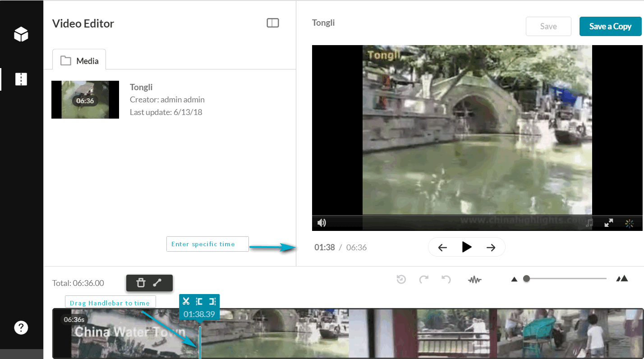Screen dimensions: 644x359
Task: Click the 06:36s badge on the timeline clip
Action: coord(74,320)
